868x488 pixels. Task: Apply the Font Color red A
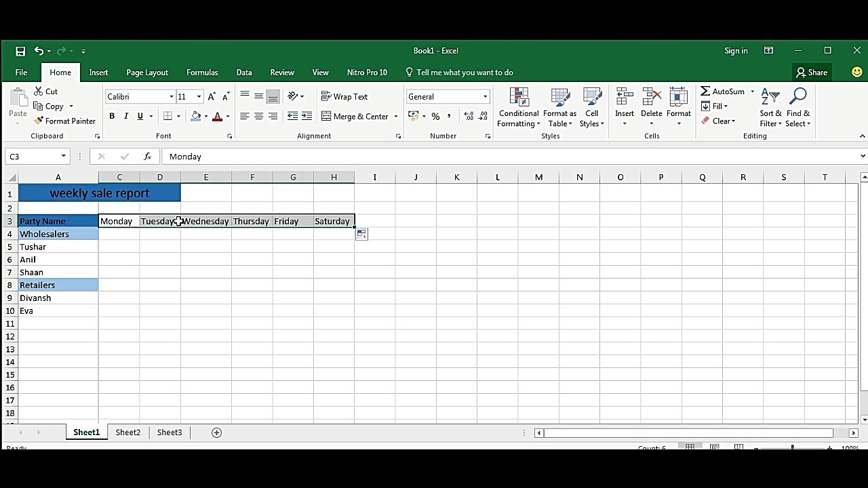click(x=217, y=117)
